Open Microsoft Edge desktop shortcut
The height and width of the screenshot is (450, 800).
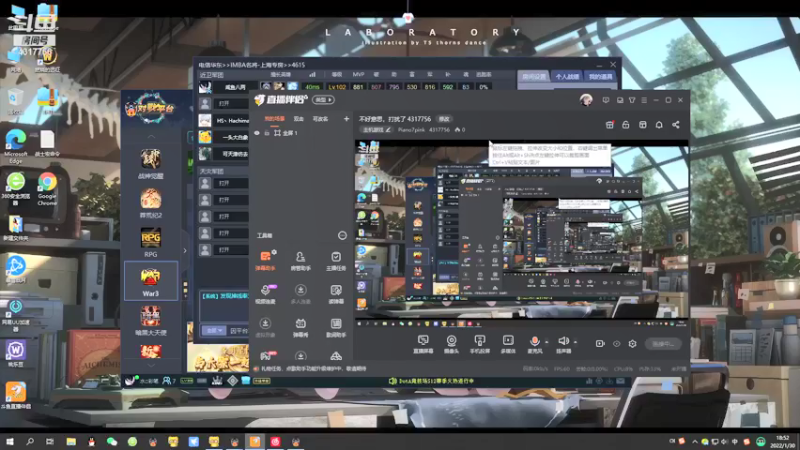click(16, 146)
